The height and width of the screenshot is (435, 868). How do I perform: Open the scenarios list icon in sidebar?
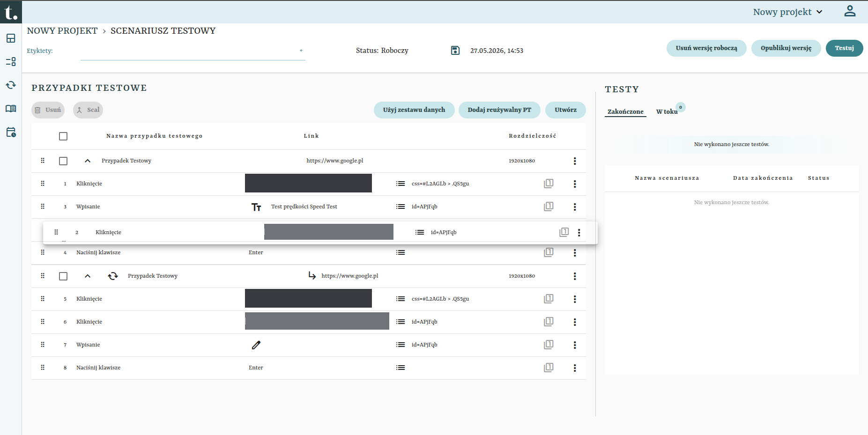(x=11, y=62)
